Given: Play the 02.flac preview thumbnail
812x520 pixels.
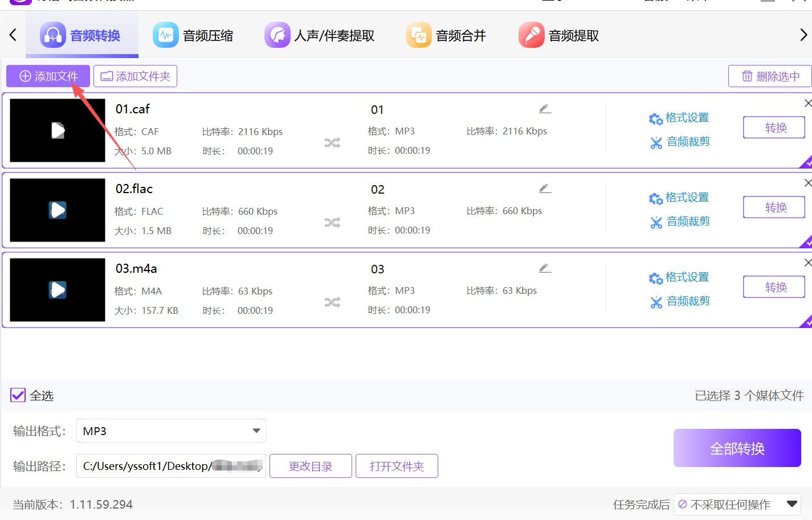Looking at the screenshot, I should point(58,210).
